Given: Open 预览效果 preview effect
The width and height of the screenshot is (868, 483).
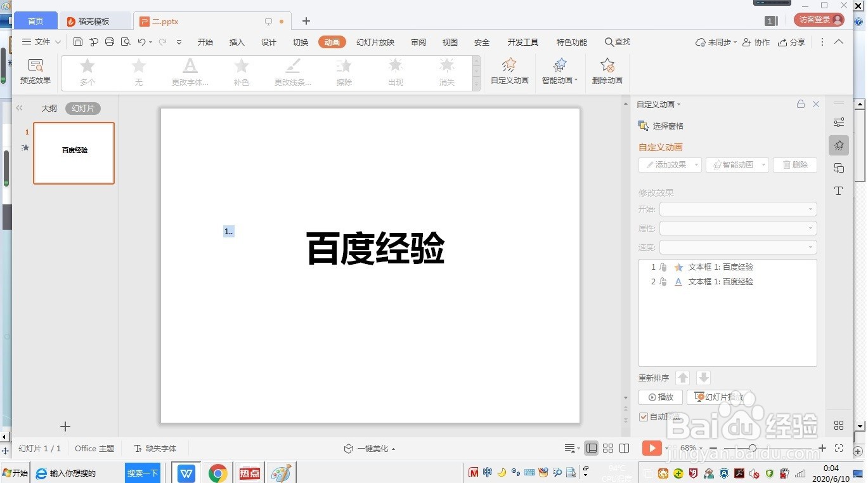Looking at the screenshot, I should pyautogui.click(x=36, y=72).
